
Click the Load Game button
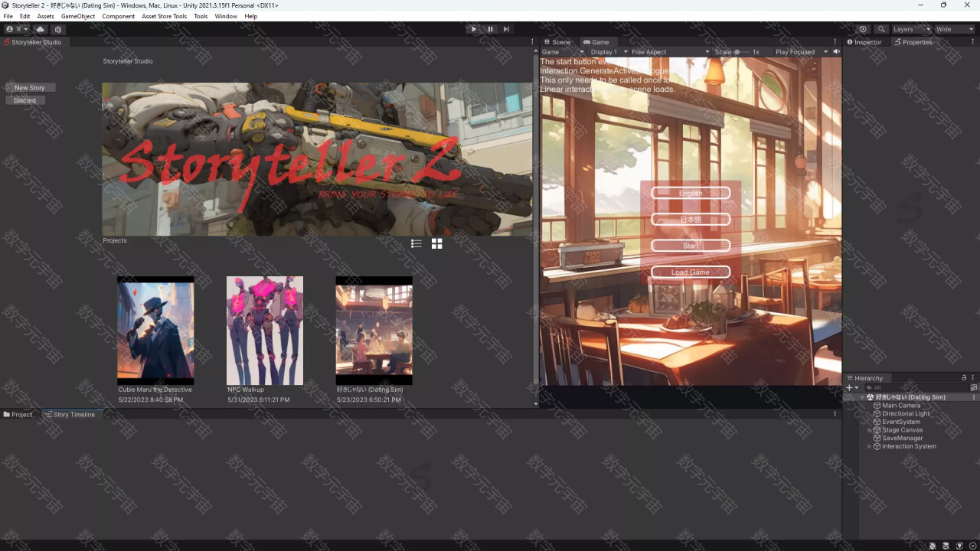pyautogui.click(x=691, y=272)
